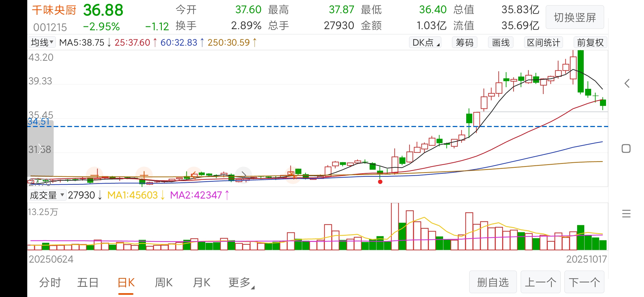The image size is (644, 297).
Task: Tap the orange left-arrow scroll circle
Action: tap(194, 175)
